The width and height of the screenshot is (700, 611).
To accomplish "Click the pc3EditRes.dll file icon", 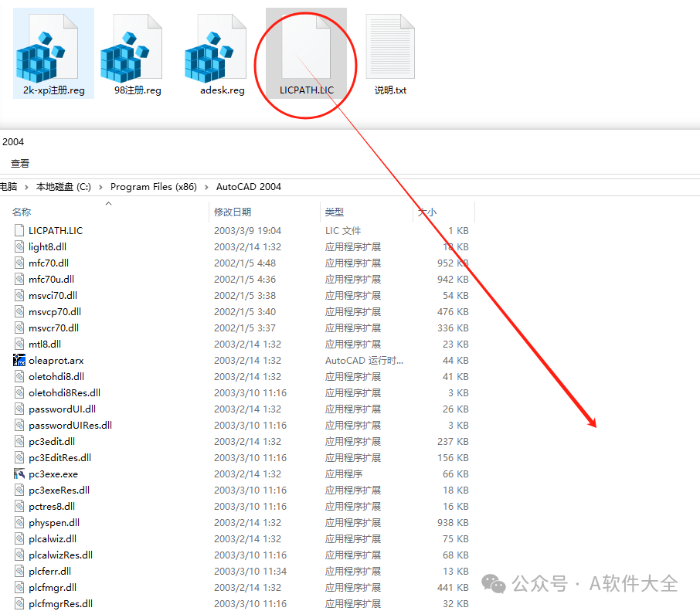I will pyautogui.click(x=19, y=457).
